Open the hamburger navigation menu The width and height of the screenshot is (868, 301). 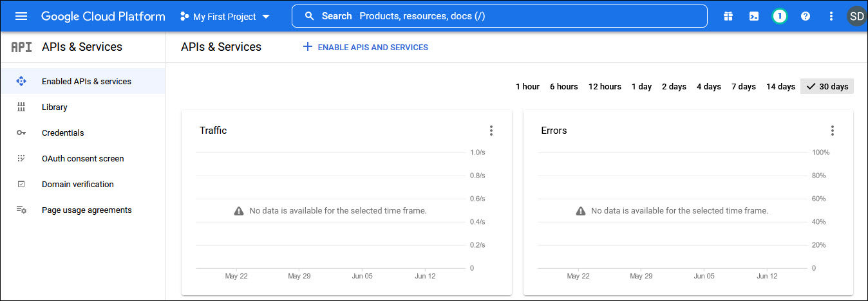pos(21,16)
